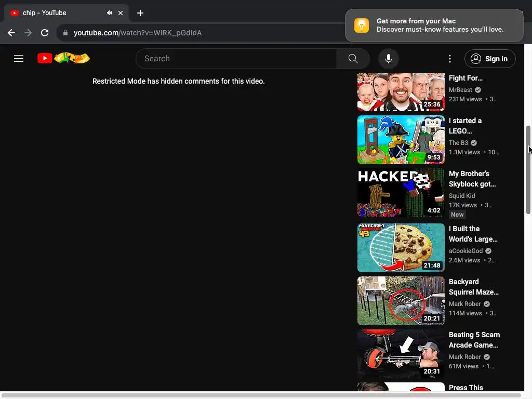
Task: Open MrBeast Fight For video thumbnail
Action: pyautogui.click(x=401, y=92)
